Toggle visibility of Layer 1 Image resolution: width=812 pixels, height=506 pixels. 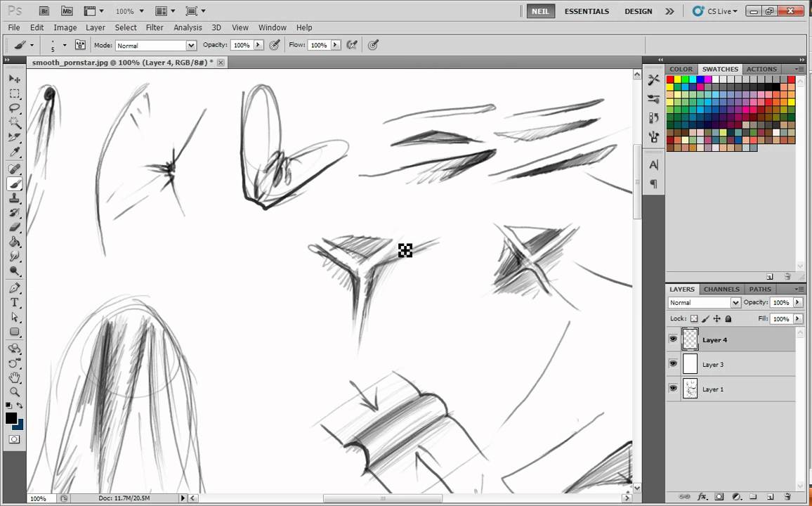[673, 389]
